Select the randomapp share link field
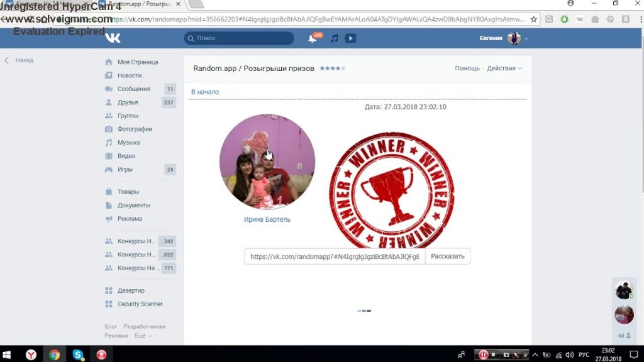This screenshot has height=362, width=644. pyautogui.click(x=335, y=256)
